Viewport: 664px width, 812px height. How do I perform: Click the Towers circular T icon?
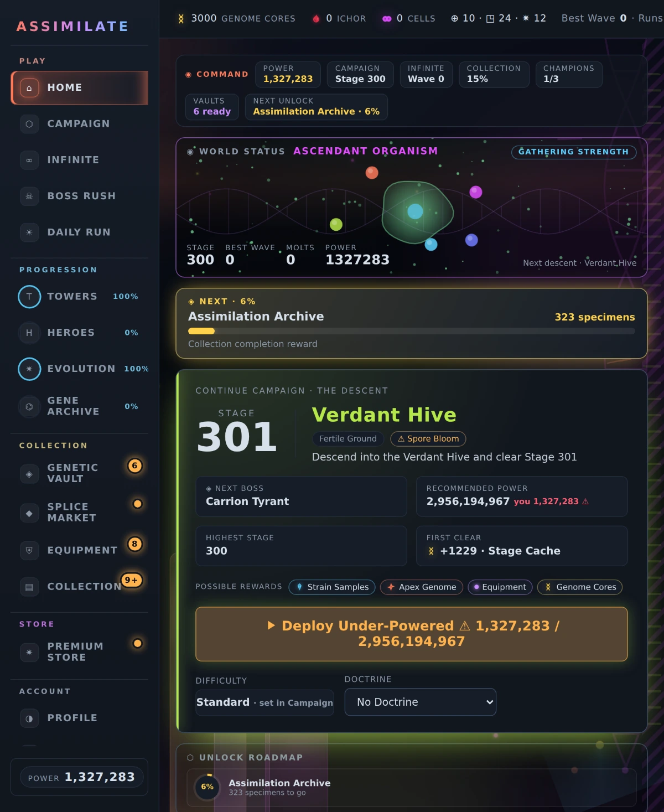point(29,297)
